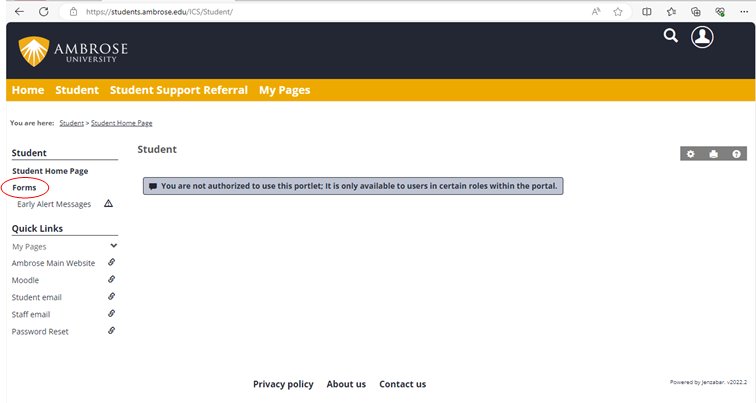Image resolution: width=756 pixels, height=403 pixels.
Task: Open browser settings and more menu
Action: point(744,11)
